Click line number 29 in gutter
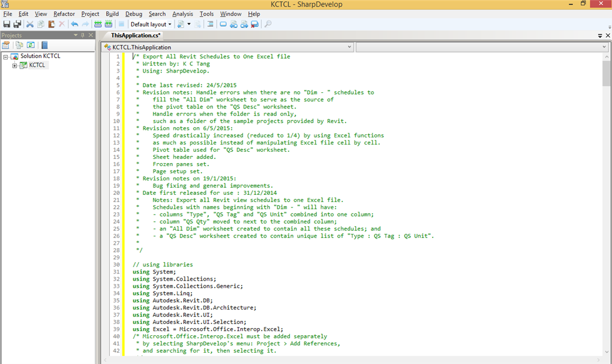The image size is (612, 364). [116, 257]
